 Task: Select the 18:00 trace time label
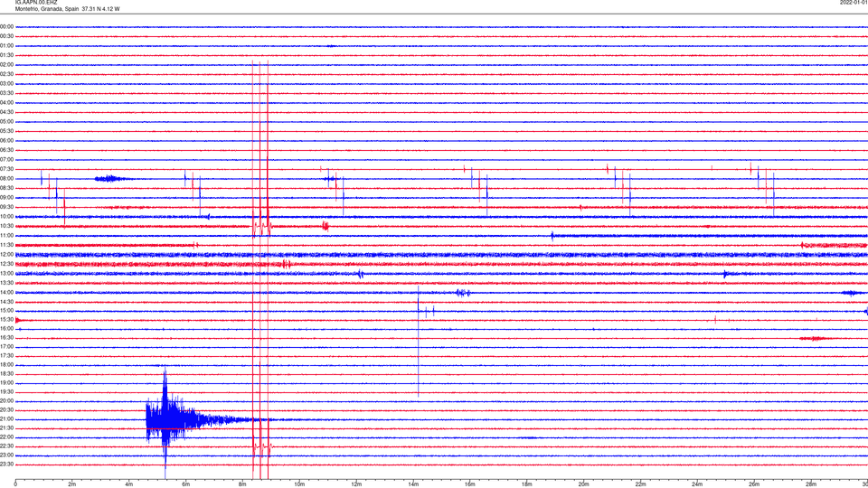7,365
